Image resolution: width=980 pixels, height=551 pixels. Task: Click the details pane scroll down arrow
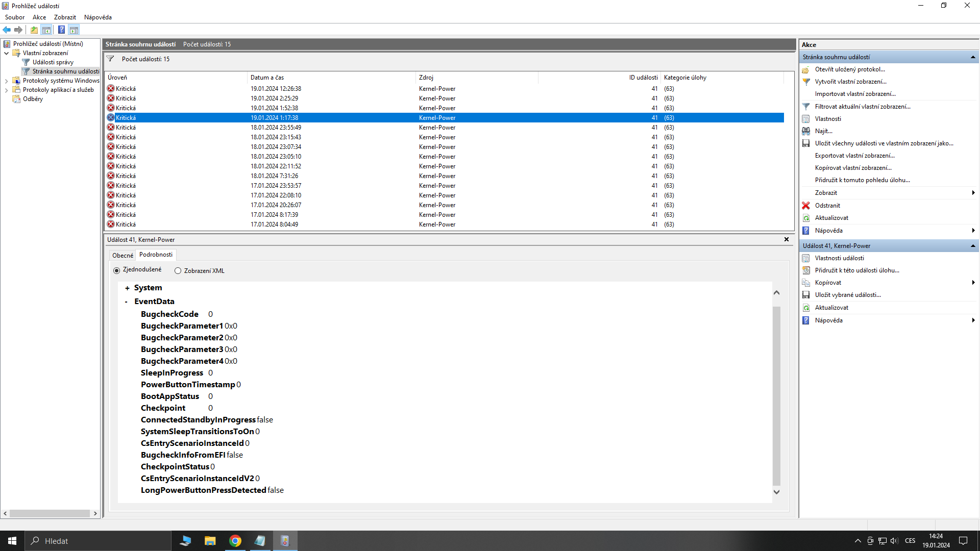point(776,492)
